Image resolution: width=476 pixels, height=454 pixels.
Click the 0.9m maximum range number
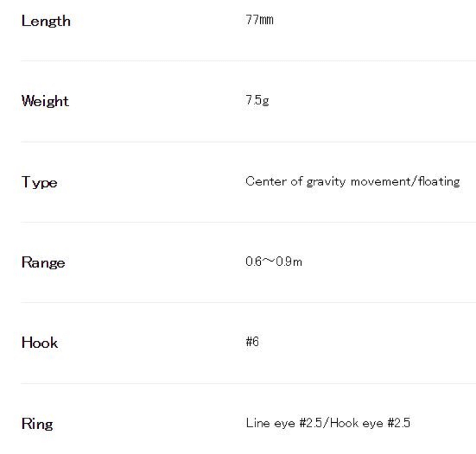289,262
